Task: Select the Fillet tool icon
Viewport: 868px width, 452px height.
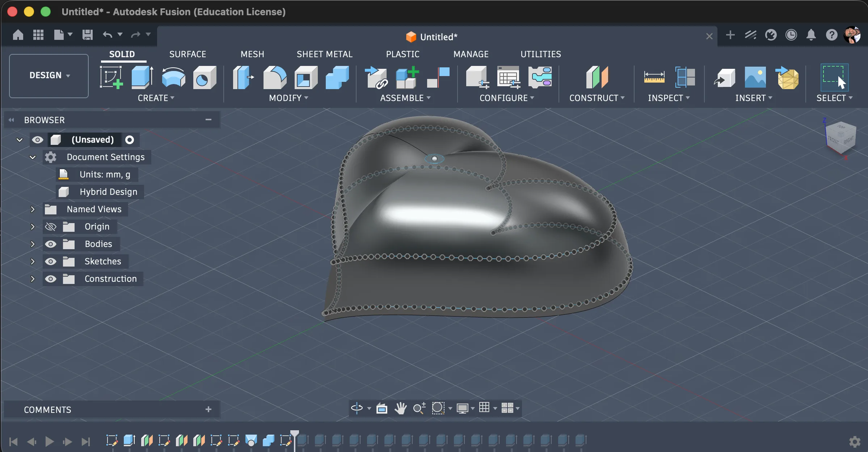Action: tap(275, 77)
